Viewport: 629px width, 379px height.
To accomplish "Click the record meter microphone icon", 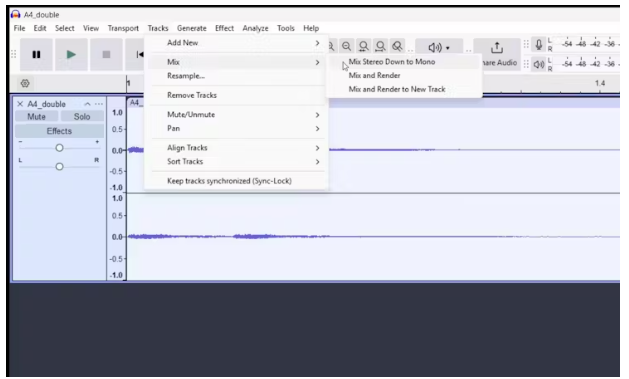I will click(x=539, y=45).
